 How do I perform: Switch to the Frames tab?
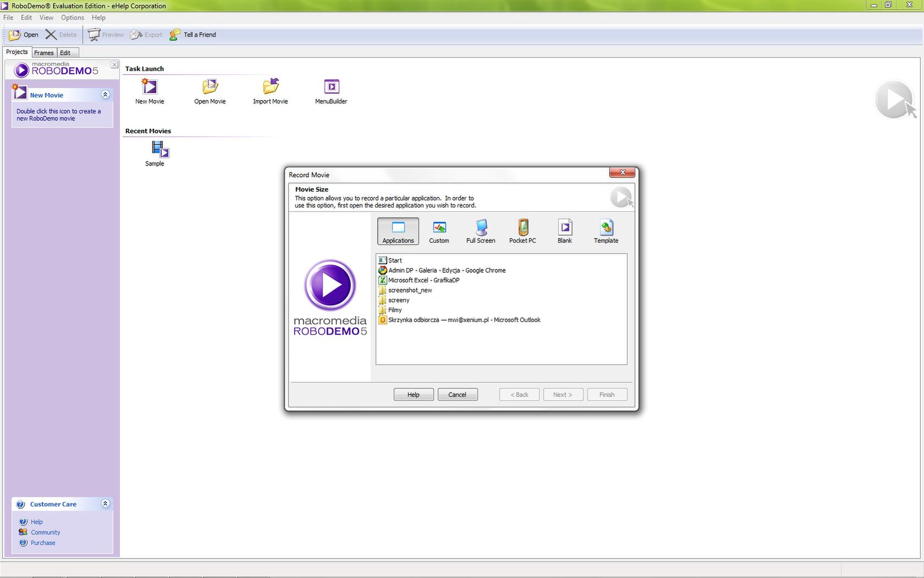tap(44, 53)
